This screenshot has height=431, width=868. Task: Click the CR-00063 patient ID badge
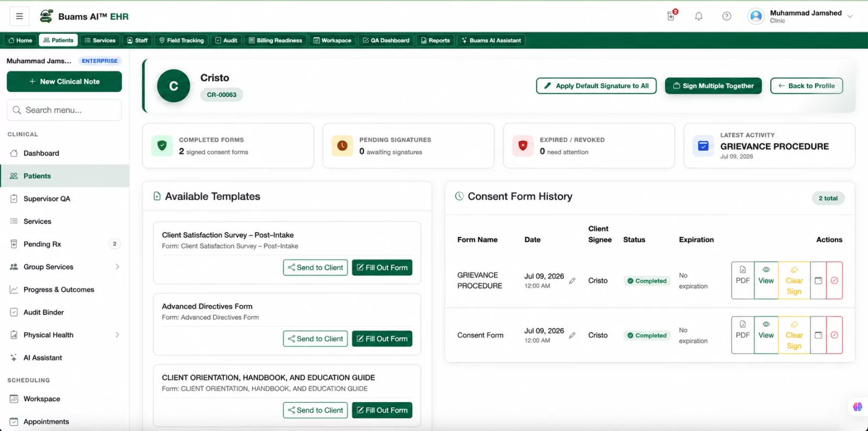pos(221,95)
